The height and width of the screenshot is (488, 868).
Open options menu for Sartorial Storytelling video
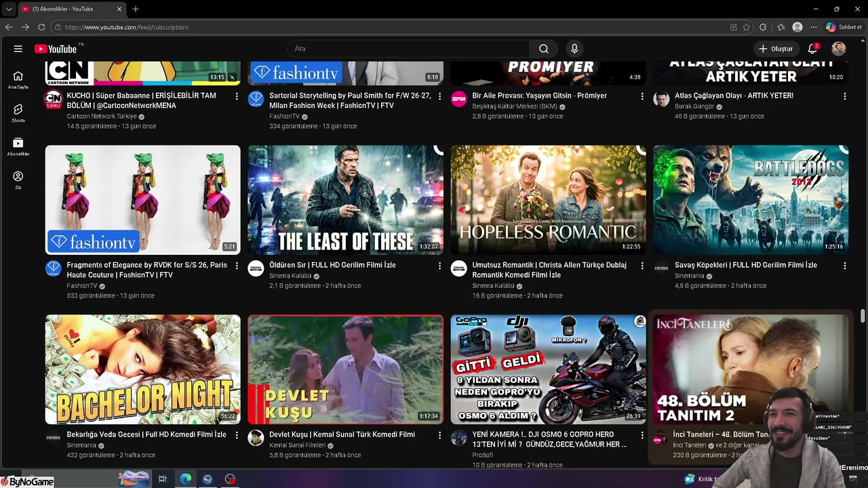tap(439, 96)
